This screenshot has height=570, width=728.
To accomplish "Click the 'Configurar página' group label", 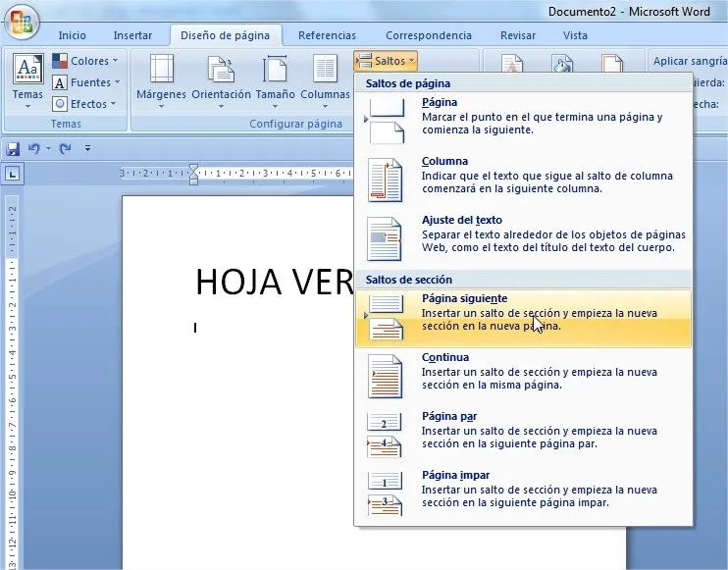I will (295, 124).
